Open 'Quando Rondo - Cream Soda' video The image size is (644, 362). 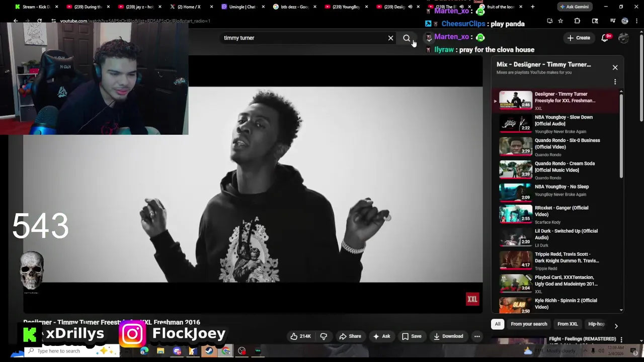[x=557, y=170]
